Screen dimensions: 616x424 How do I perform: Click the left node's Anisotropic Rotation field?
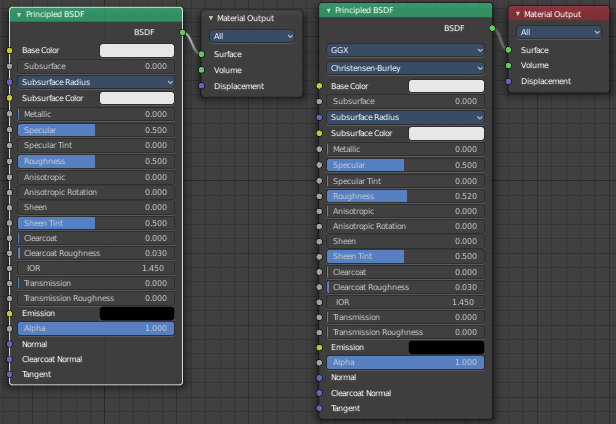click(96, 192)
